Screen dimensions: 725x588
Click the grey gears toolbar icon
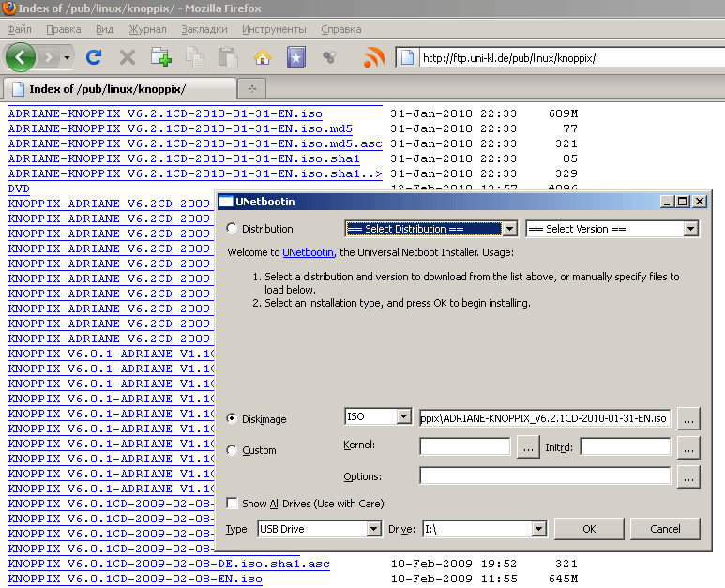point(329,57)
